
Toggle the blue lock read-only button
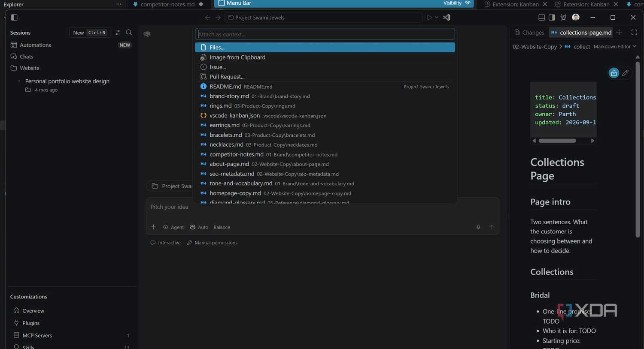click(x=614, y=73)
